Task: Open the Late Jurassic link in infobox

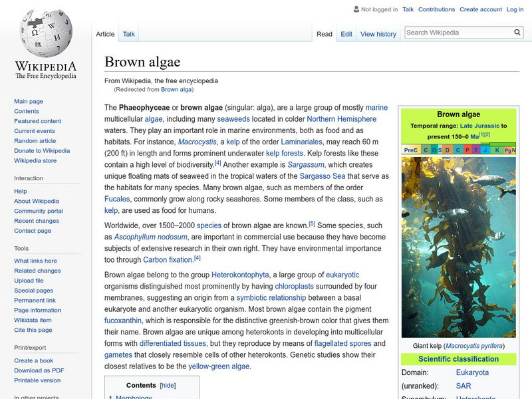Action: [x=479, y=126]
